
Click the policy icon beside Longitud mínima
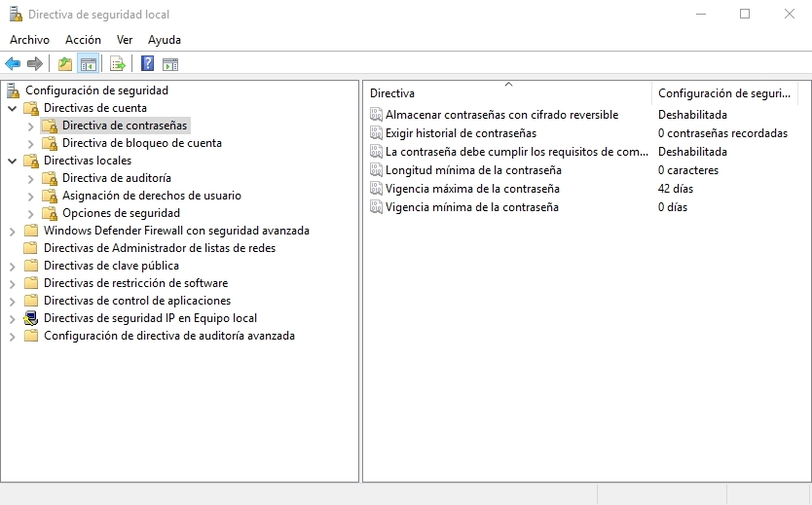(376, 170)
